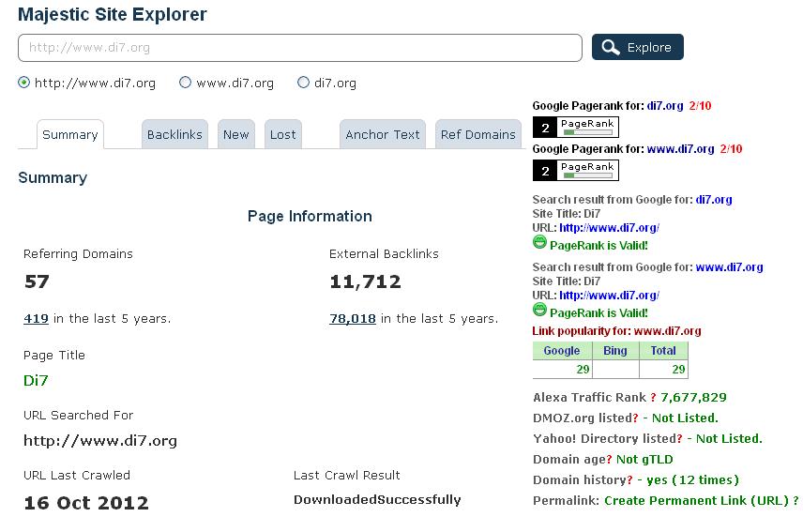This screenshot has height=532, width=803.
Task: Click the Di7 page title
Action: point(36,380)
